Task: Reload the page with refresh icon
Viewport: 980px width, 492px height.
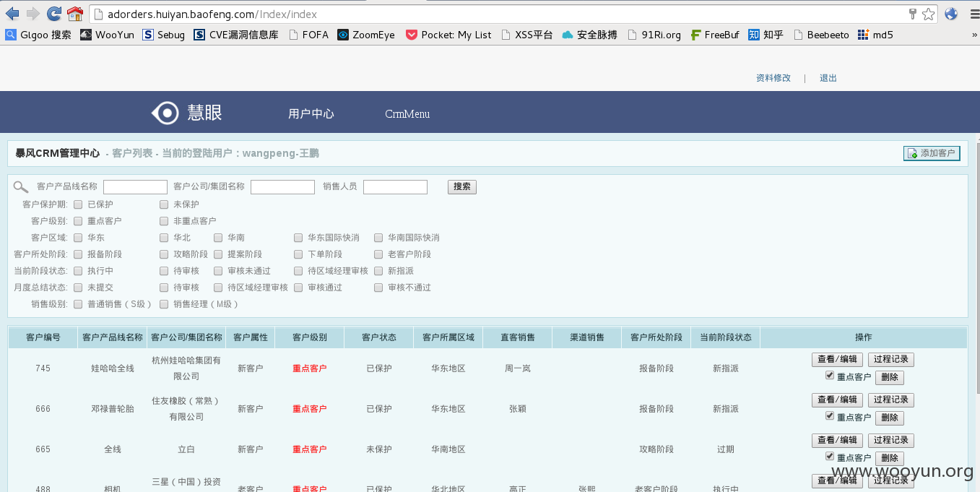Action: click(x=54, y=14)
